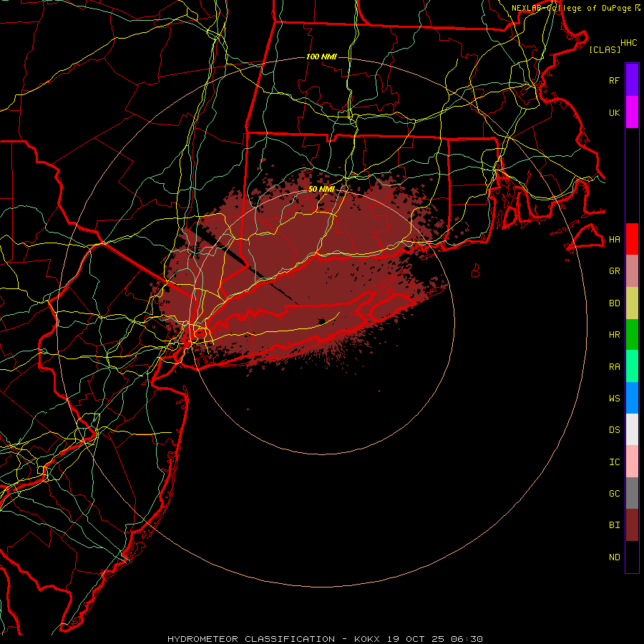Screen dimensions: 644x644
Task: Click the BD yellow legend swatch
Action: [632, 303]
